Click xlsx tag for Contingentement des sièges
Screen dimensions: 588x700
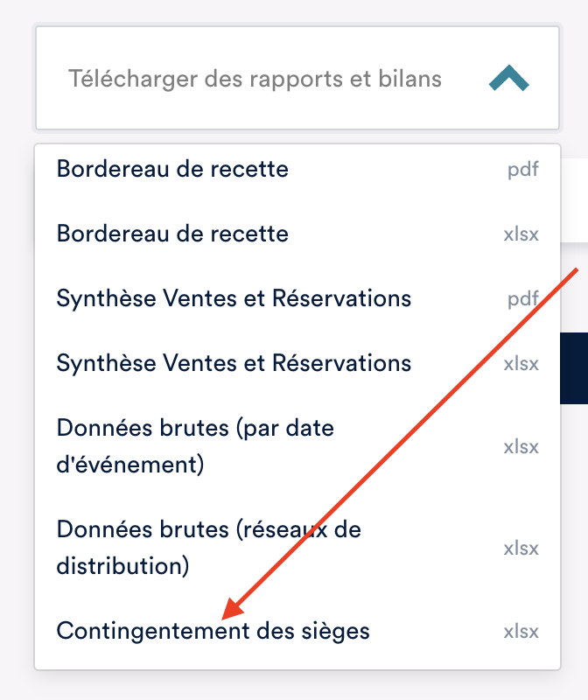click(521, 632)
